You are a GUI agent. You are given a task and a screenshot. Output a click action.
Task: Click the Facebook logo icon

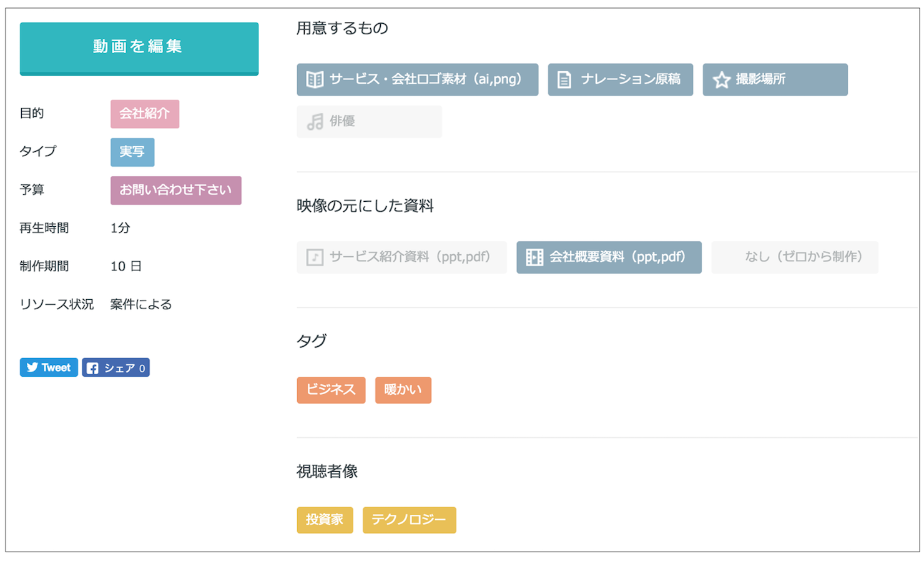pyautogui.click(x=92, y=368)
